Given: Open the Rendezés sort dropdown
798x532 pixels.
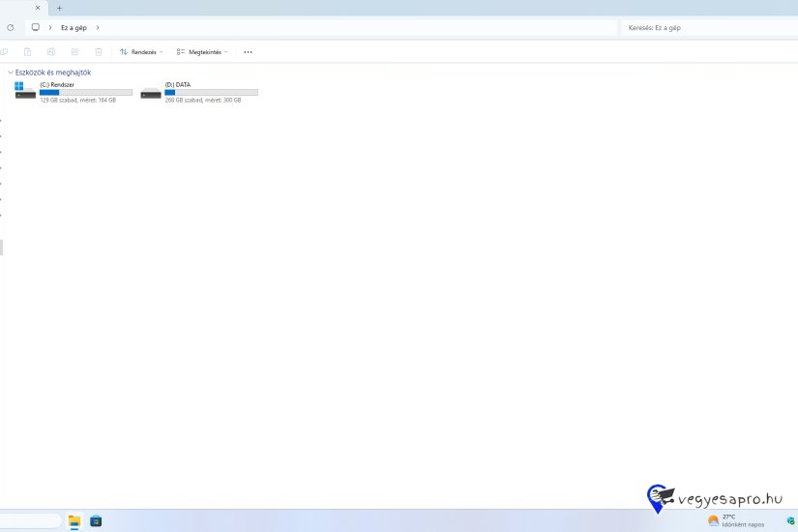Looking at the screenshot, I should click(x=141, y=52).
